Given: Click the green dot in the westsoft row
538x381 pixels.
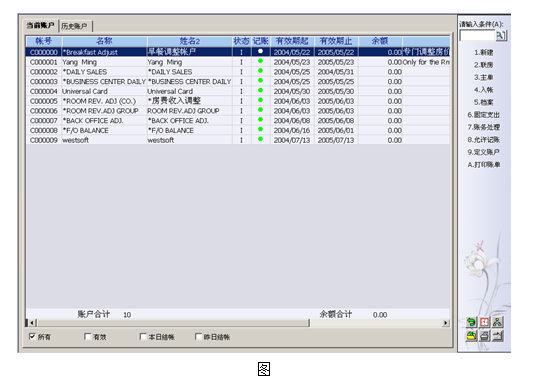Looking at the screenshot, I should click(260, 139).
